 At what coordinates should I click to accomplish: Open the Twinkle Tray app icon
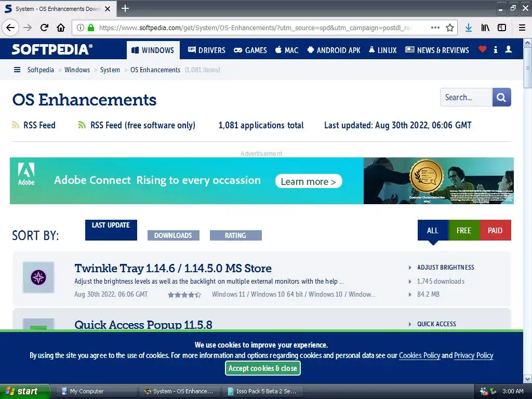pos(38,277)
